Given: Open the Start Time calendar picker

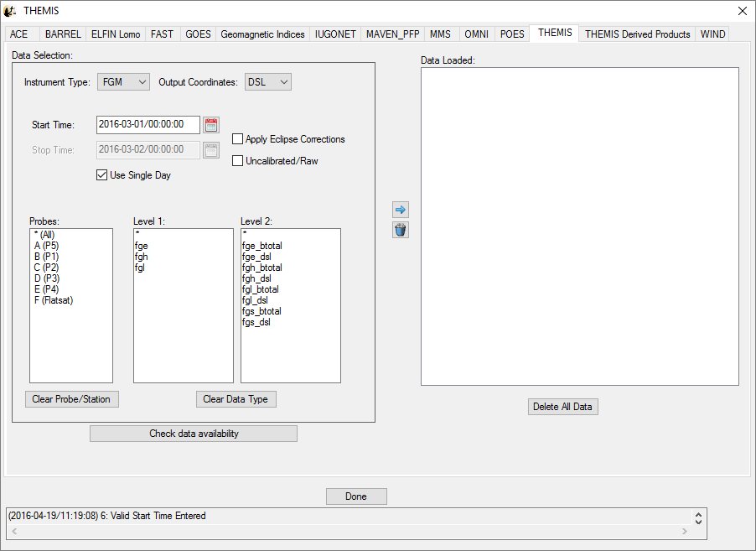Looking at the screenshot, I should [211, 125].
